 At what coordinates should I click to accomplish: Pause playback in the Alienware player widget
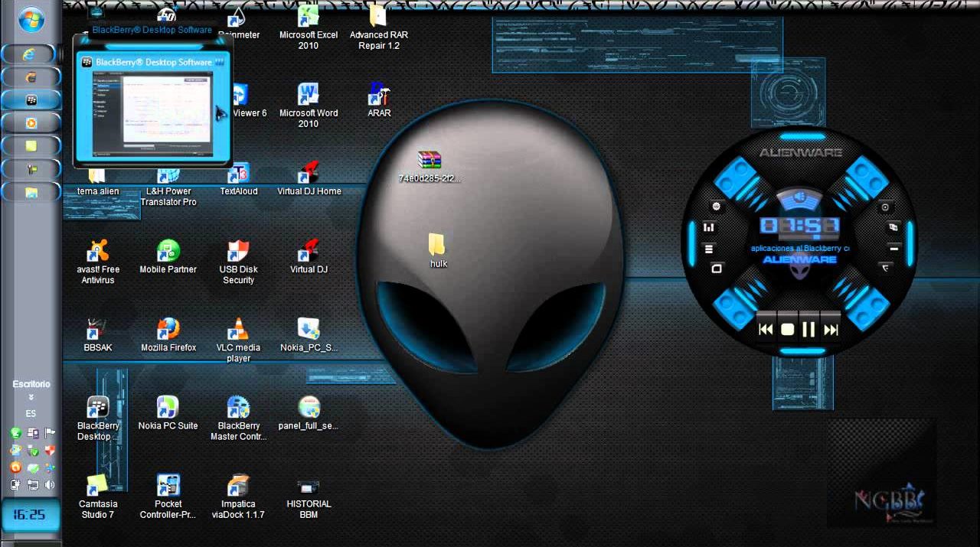808,330
